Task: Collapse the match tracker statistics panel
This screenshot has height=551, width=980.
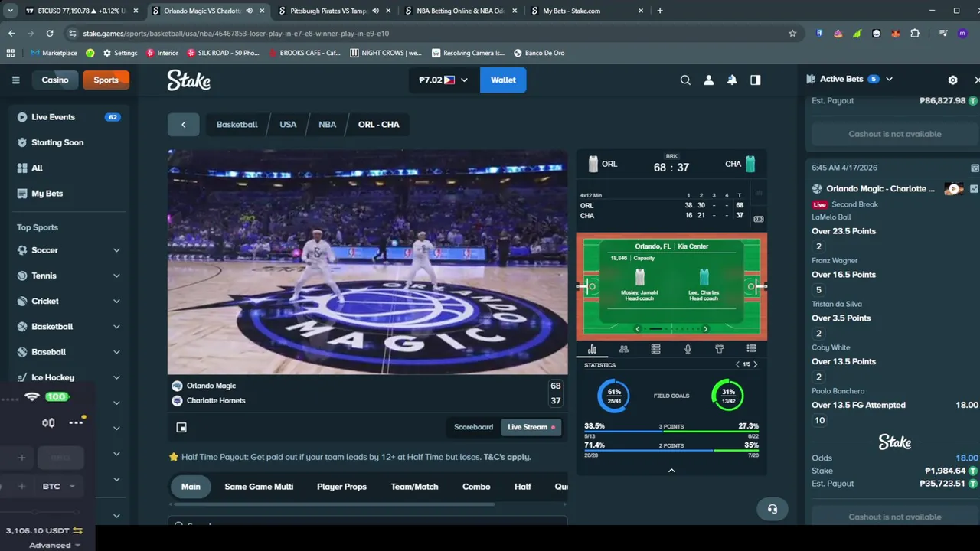Action: coord(671,471)
